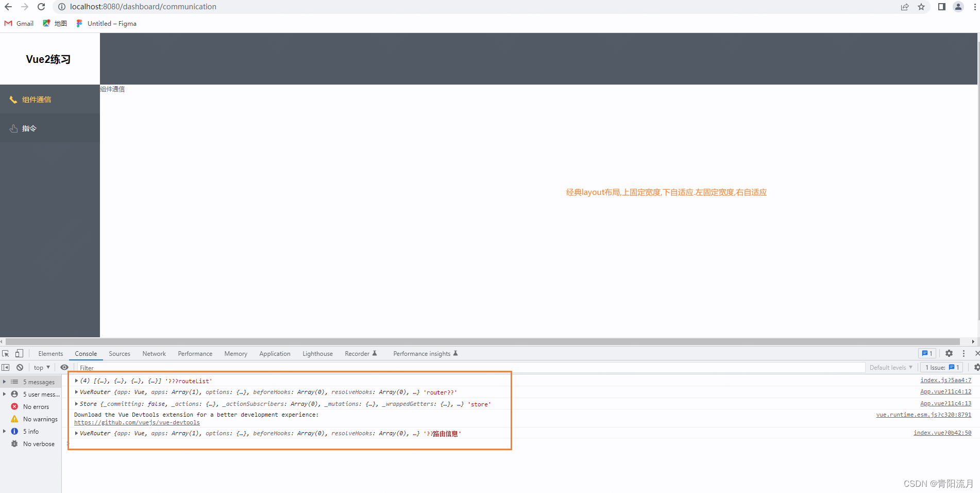Image resolution: width=980 pixels, height=493 pixels.
Task: Open the Default levels dropdown
Action: click(x=891, y=367)
